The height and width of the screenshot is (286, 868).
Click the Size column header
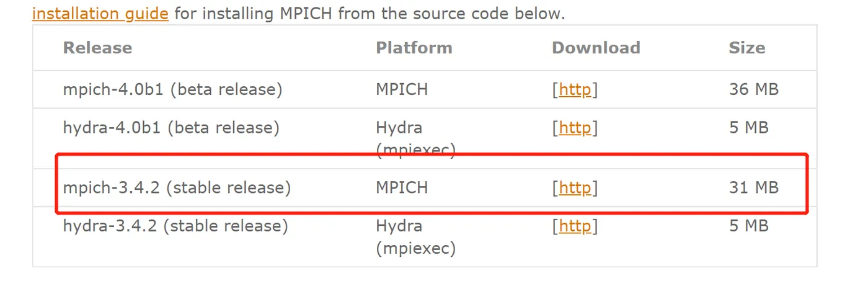pyautogui.click(x=746, y=48)
